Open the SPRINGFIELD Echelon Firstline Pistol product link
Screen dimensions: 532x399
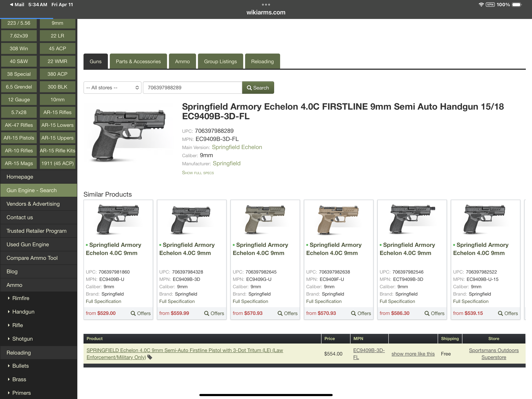[185, 354]
